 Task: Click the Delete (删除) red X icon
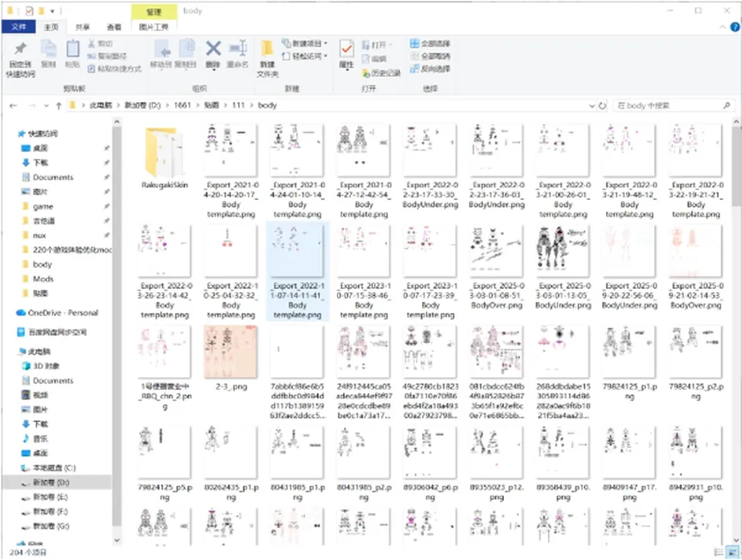213,48
